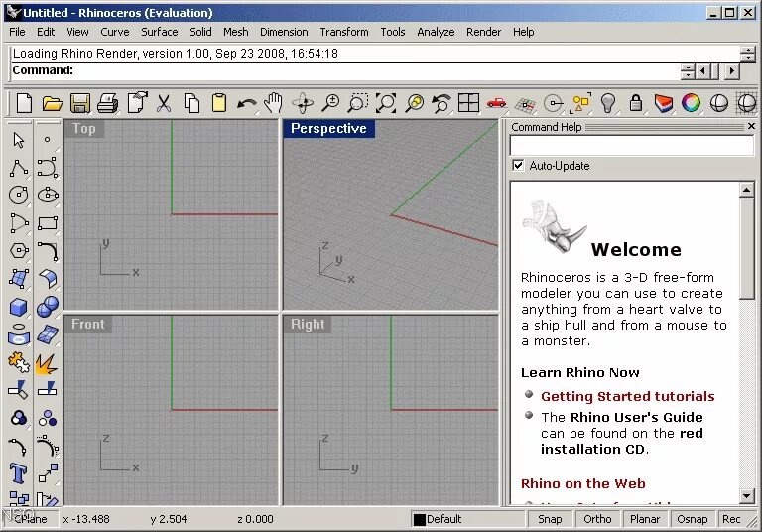Click the Zoom Extents icon
Screen dimensions: 762x532
tap(386, 103)
